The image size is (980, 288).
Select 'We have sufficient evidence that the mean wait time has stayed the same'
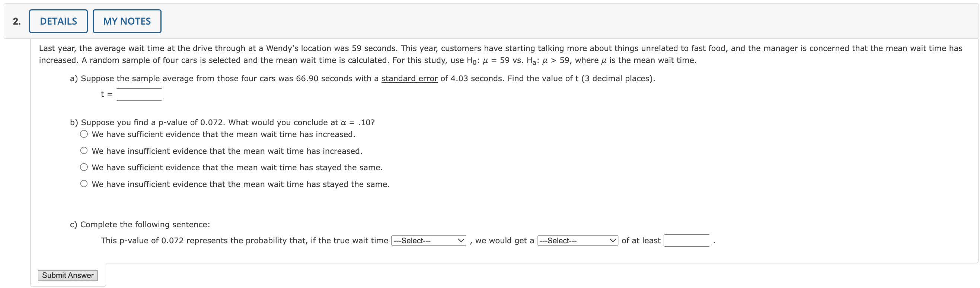click(x=83, y=167)
